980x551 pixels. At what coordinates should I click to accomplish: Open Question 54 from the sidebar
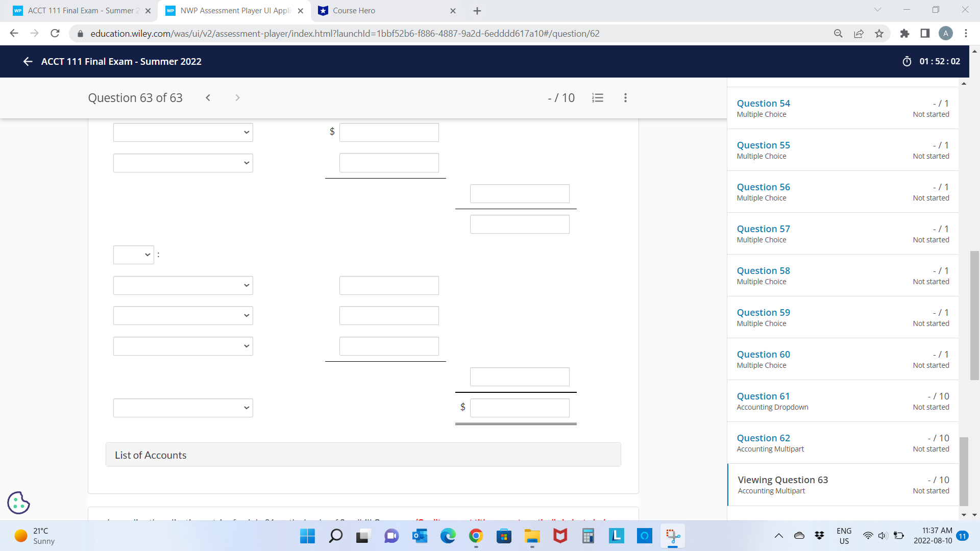pos(763,103)
